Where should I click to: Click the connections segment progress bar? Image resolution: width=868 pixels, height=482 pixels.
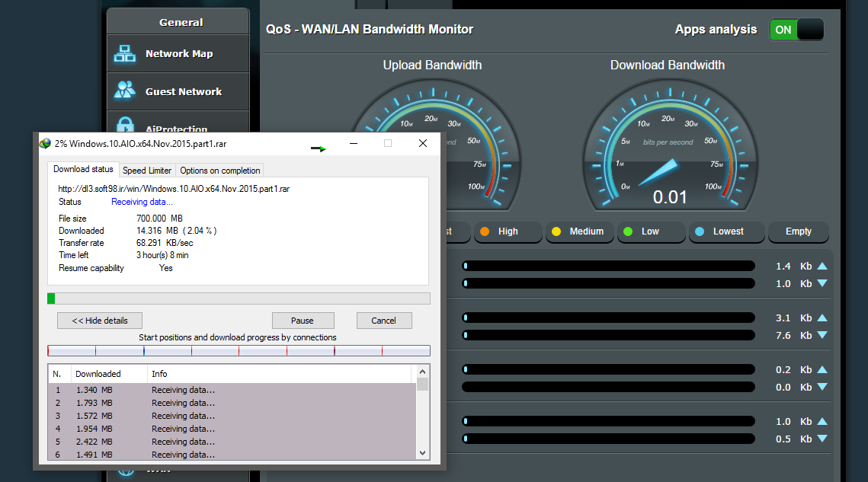[239, 351]
